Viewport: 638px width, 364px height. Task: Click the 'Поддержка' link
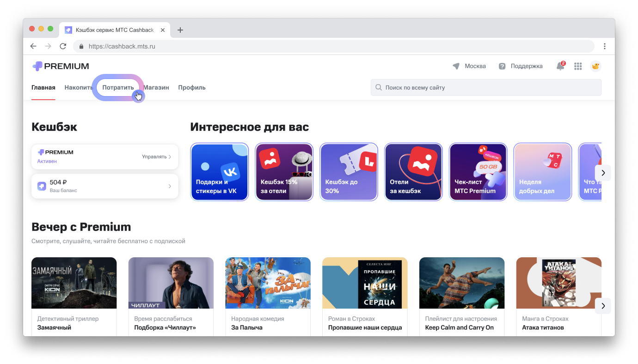tap(527, 66)
